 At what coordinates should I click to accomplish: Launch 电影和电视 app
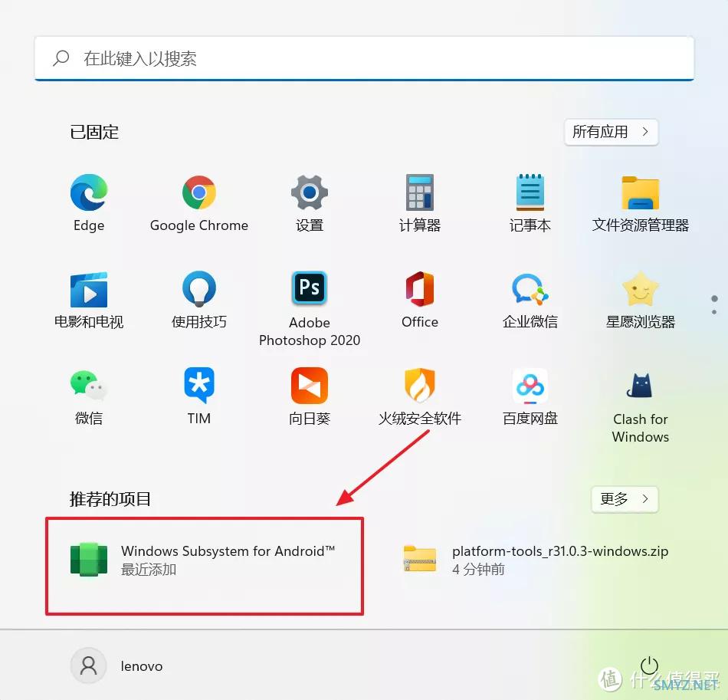pos(89,300)
